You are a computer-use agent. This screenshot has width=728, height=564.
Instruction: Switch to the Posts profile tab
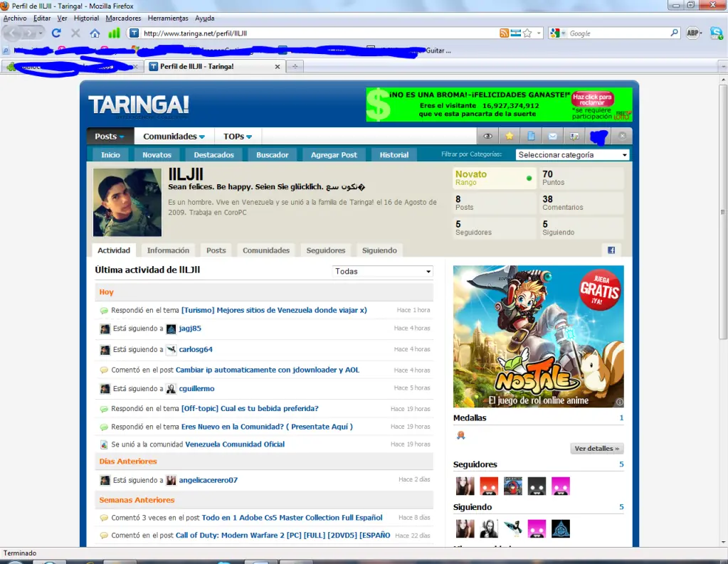click(216, 250)
